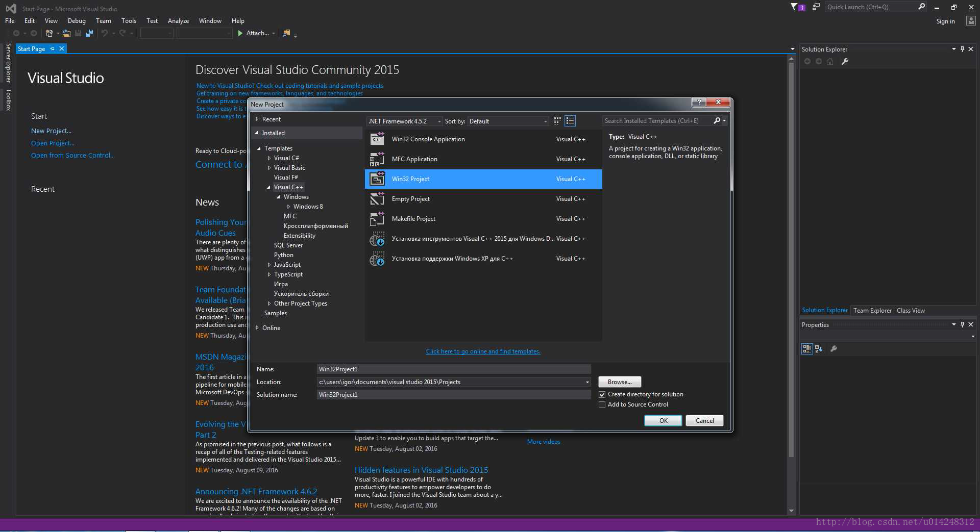This screenshot has width=980, height=532.
Task: Switch to the Team Explorer tab
Action: pyautogui.click(x=872, y=311)
